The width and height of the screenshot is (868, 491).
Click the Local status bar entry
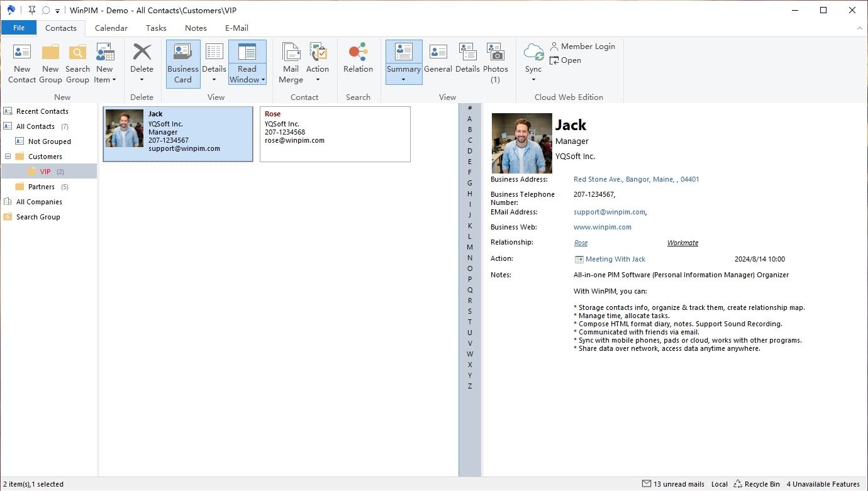pos(720,484)
